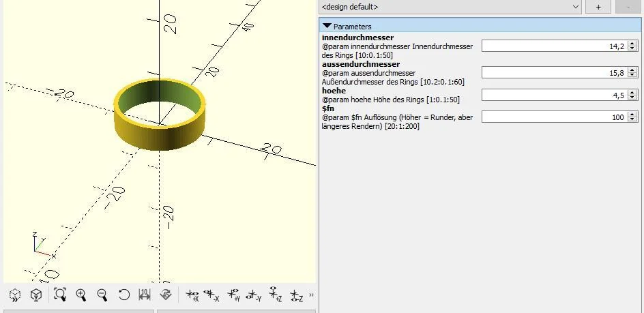This screenshot has height=313, width=644.
Task: Switch to the -X axis view
Action: 211,295
